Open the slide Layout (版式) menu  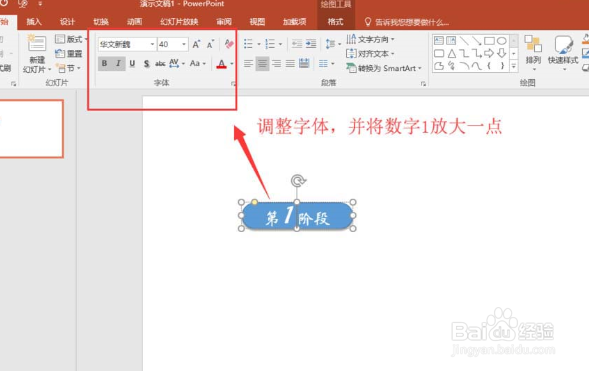[71, 39]
